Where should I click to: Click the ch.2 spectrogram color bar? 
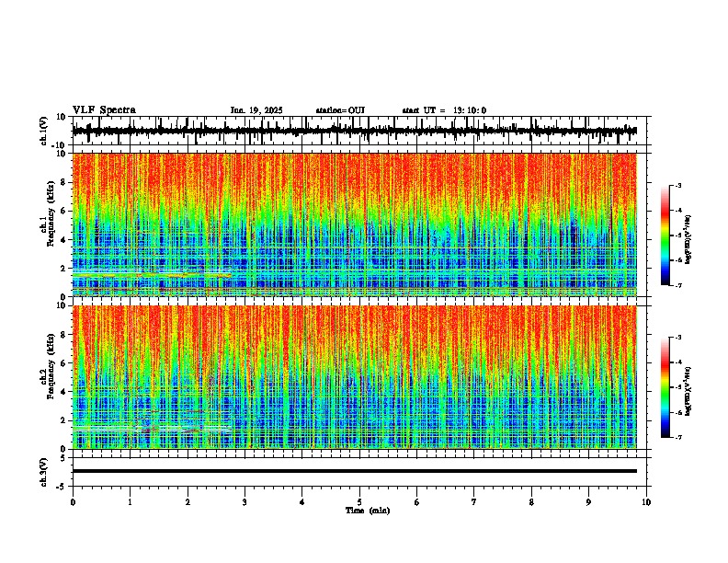[665, 387]
